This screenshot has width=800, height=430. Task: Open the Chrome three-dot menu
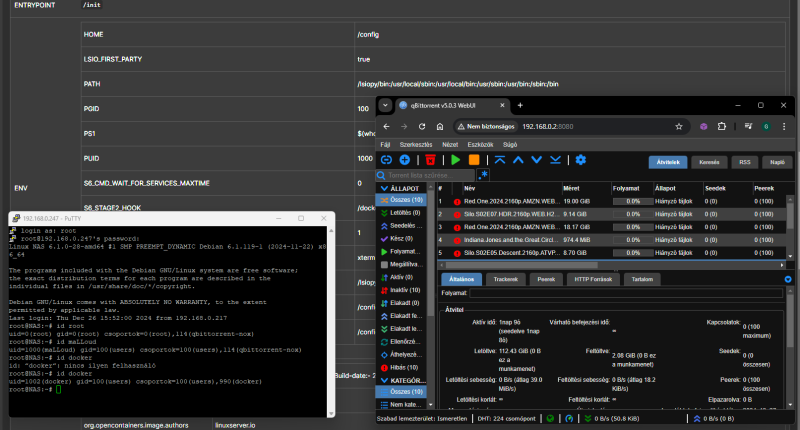click(784, 127)
